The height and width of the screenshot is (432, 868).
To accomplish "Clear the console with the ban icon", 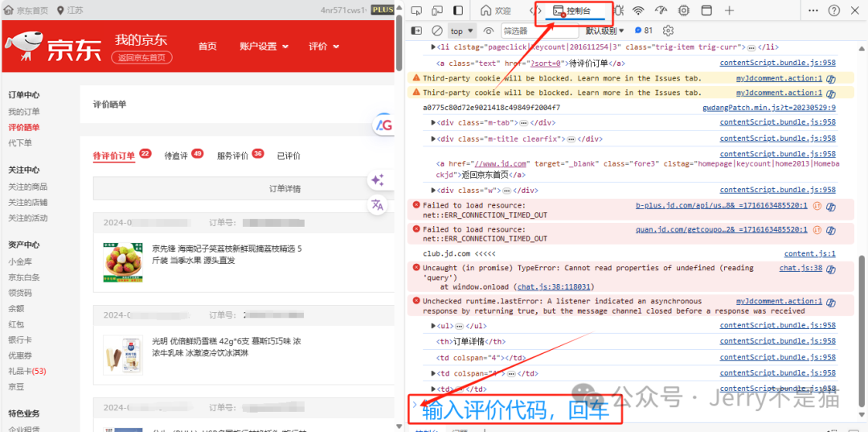I will coord(436,31).
